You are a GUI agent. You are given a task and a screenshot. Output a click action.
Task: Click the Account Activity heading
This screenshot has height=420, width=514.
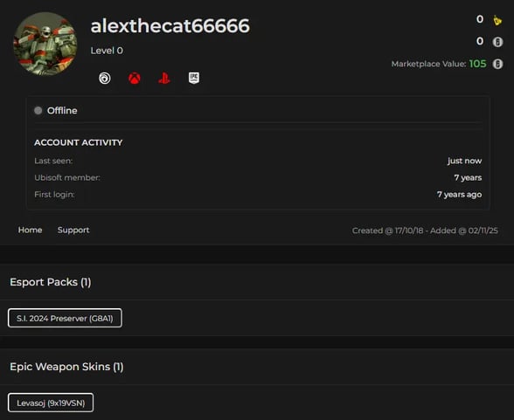79,142
